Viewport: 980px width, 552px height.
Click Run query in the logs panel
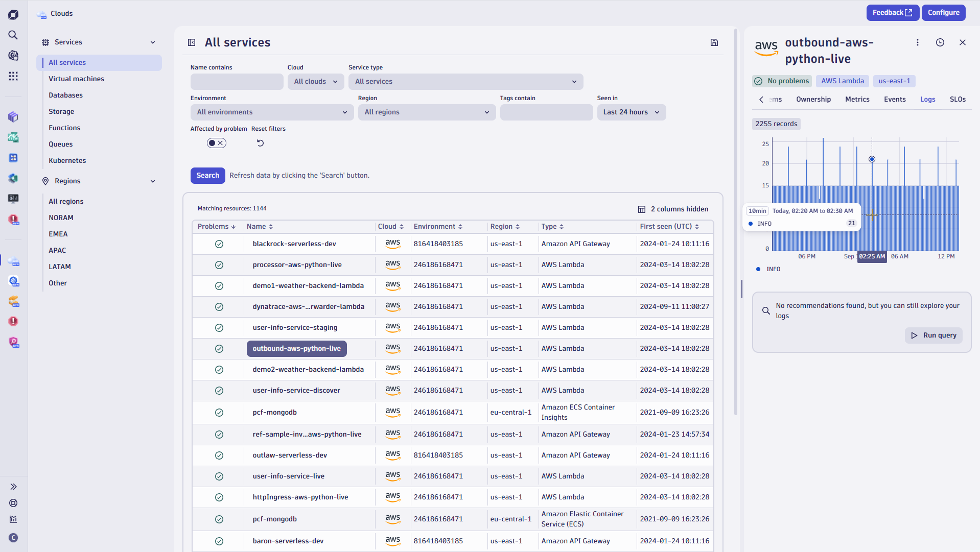click(x=934, y=335)
